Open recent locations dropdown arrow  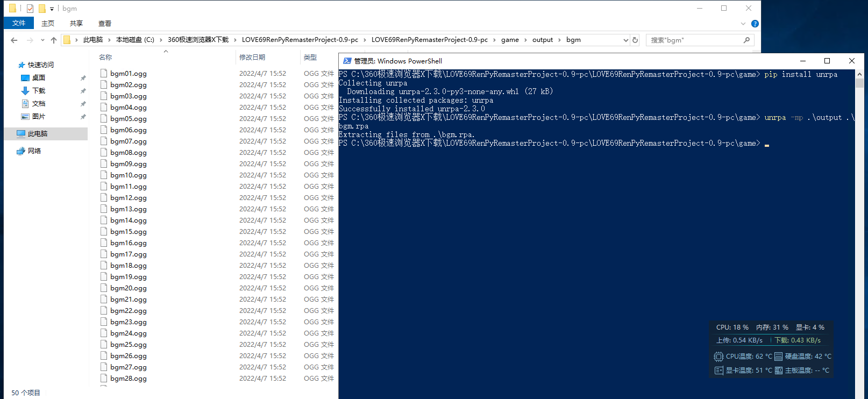(42, 40)
